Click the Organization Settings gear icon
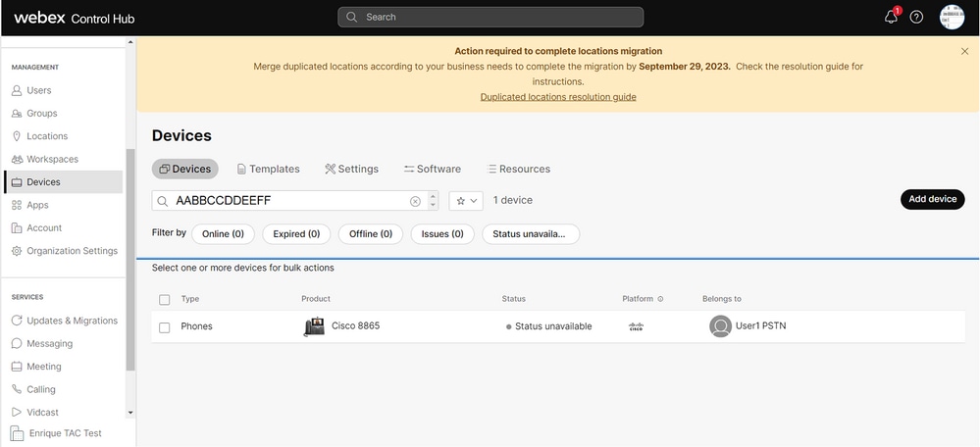This screenshot has height=447, width=980. (17, 251)
